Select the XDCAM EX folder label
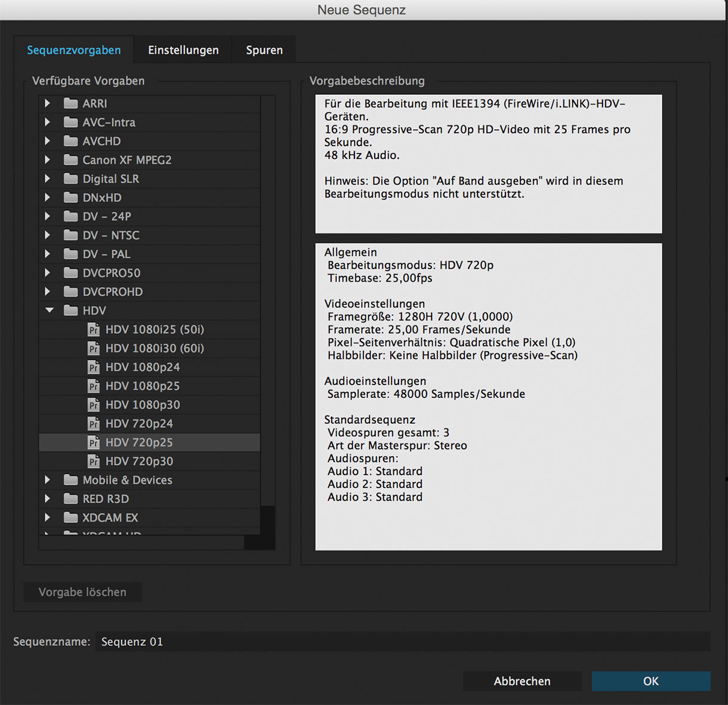The width and height of the screenshot is (728, 705). click(x=110, y=518)
